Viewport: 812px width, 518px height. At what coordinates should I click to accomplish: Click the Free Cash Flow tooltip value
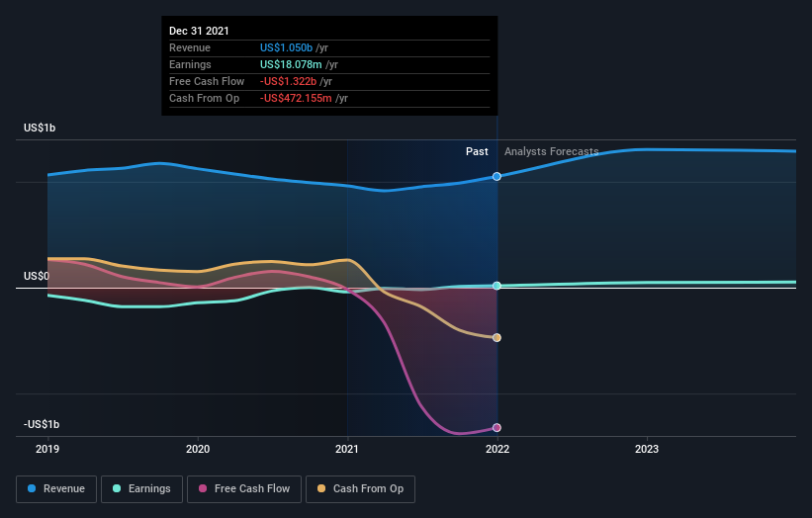point(288,81)
